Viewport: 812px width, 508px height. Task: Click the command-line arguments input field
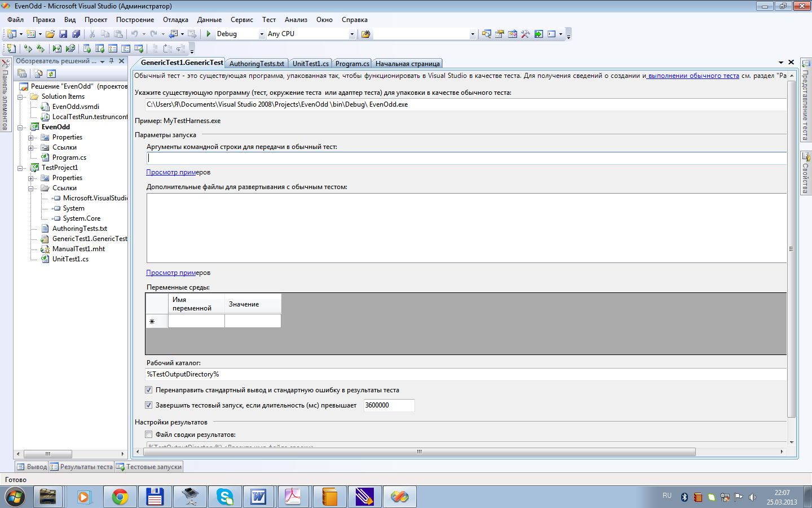(x=466, y=158)
